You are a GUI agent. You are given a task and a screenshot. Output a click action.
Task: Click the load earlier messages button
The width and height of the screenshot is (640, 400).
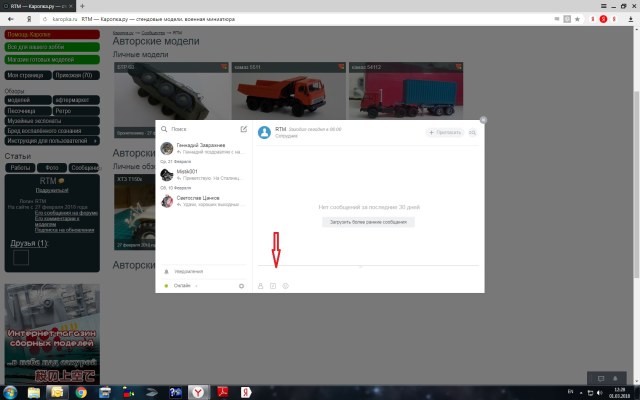tap(368, 221)
